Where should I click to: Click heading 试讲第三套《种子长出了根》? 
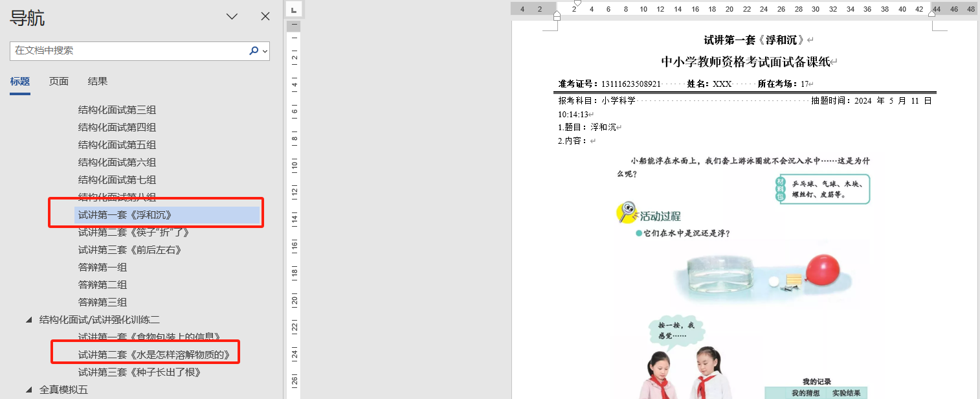pyautogui.click(x=140, y=372)
